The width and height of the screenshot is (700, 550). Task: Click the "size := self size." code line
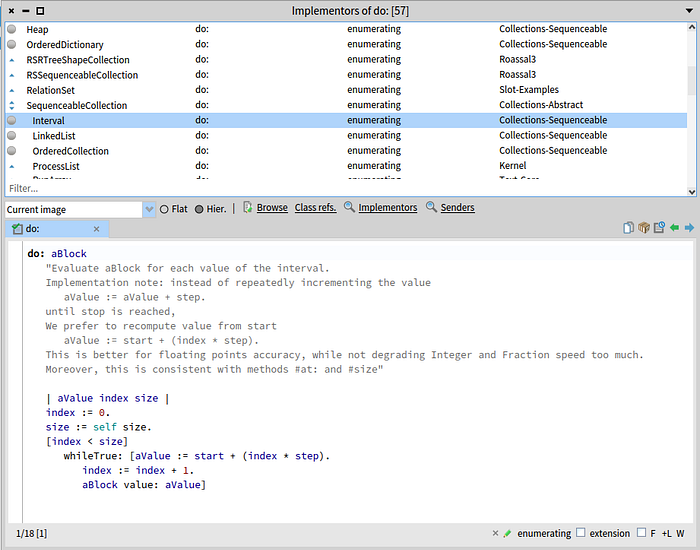point(98,427)
